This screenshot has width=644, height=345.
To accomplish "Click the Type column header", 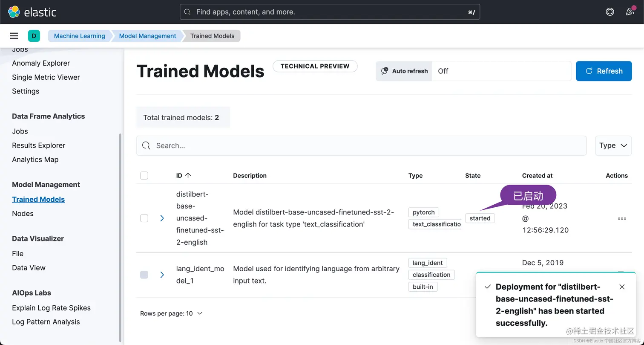I will tap(415, 176).
